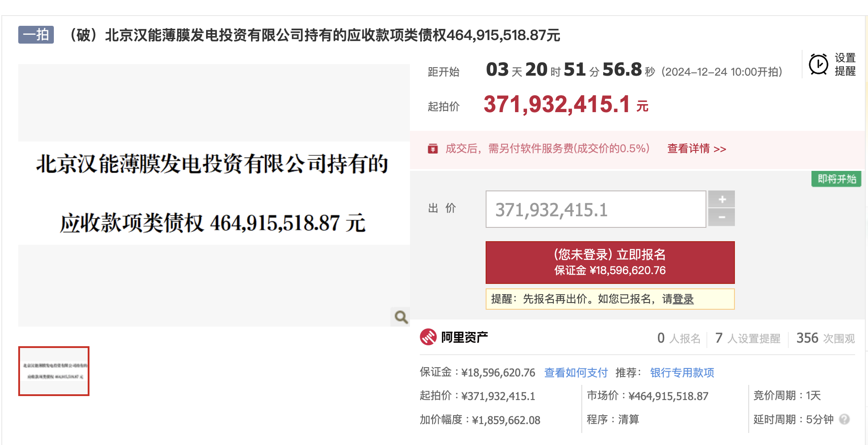Click the red 立即报名 register button
The width and height of the screenshot is (868, 445).
[x=610, y=262]
